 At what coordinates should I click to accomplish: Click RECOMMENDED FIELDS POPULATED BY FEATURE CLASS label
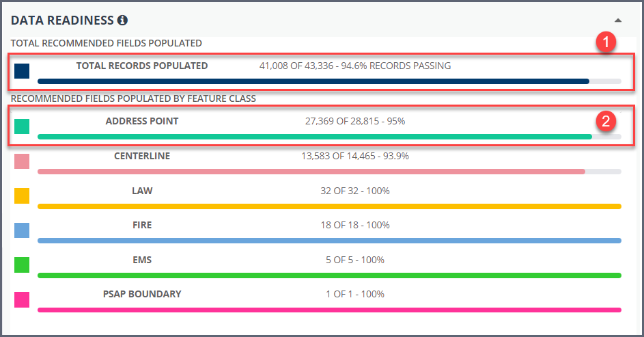pyautogui.click(x=133, y=98)
